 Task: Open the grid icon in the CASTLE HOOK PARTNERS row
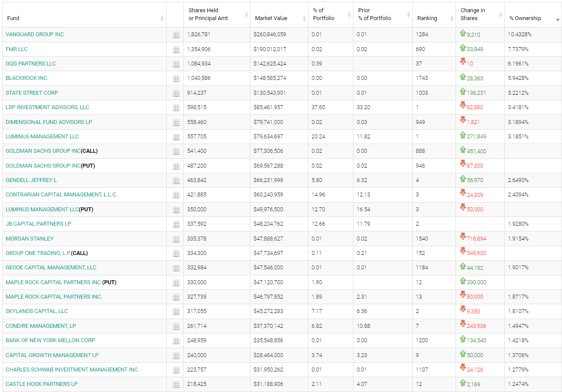click(176, 385)
